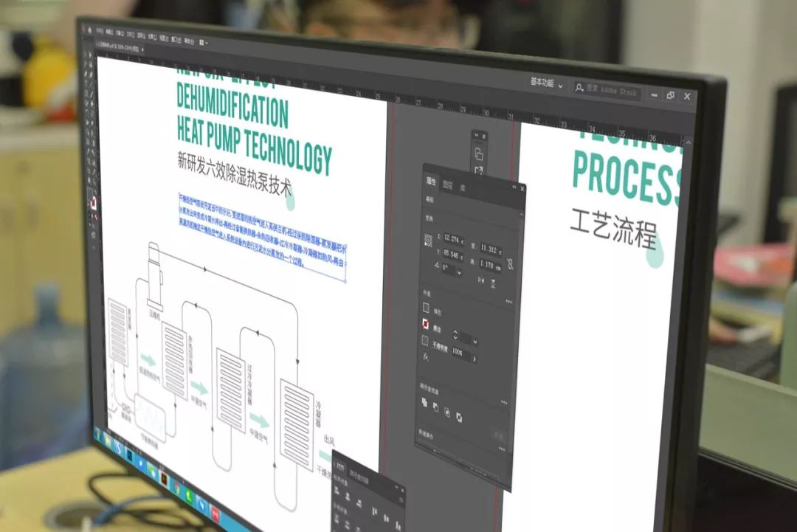Image resolution: width=797 pixels, height=532 pixels.
Task: Close the Properties panel
Action: [x=522, y=189]
